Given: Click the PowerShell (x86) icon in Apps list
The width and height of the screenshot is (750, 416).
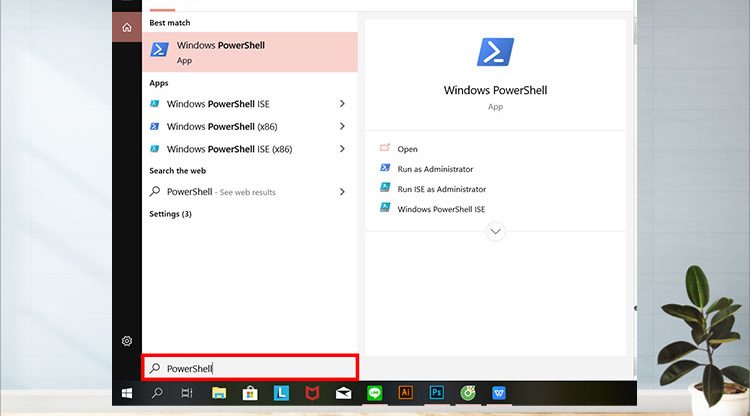Looking at the screenshot, I should pyautogui.click(x=154, y=126).
